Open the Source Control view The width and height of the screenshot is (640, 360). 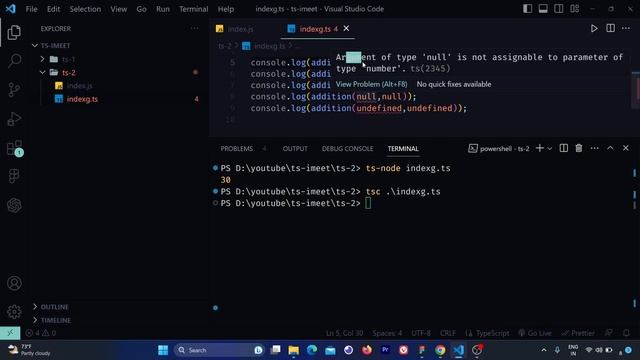pos(14,89)
